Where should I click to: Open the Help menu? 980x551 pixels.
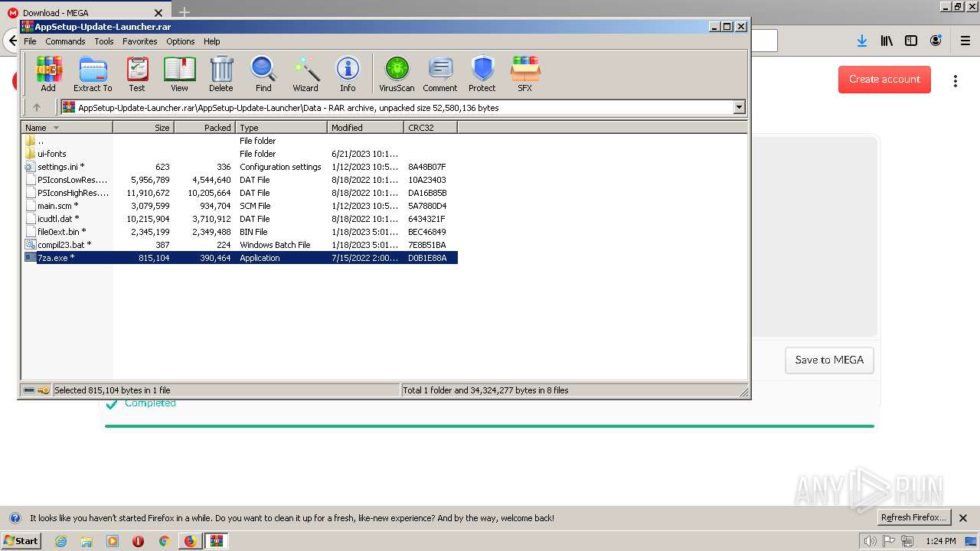point(212,41)
